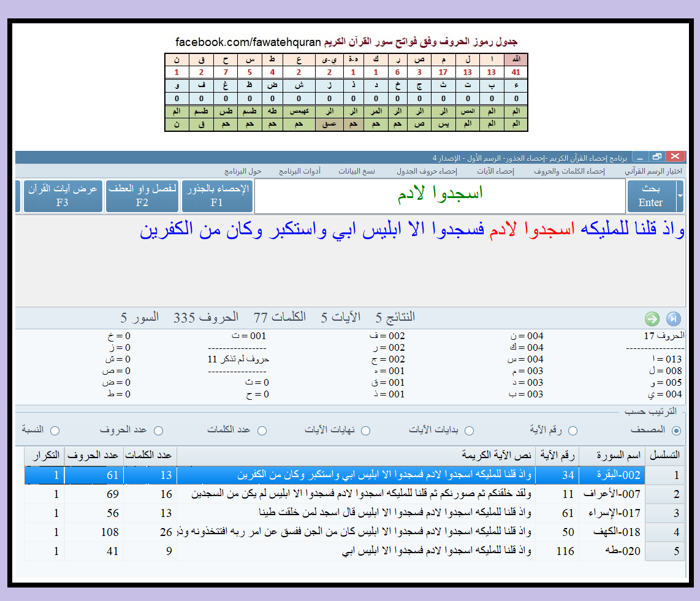The image size is (700, 601).
Task: Select the عدد الكلمات sort radio button
Action: [262, 431]
